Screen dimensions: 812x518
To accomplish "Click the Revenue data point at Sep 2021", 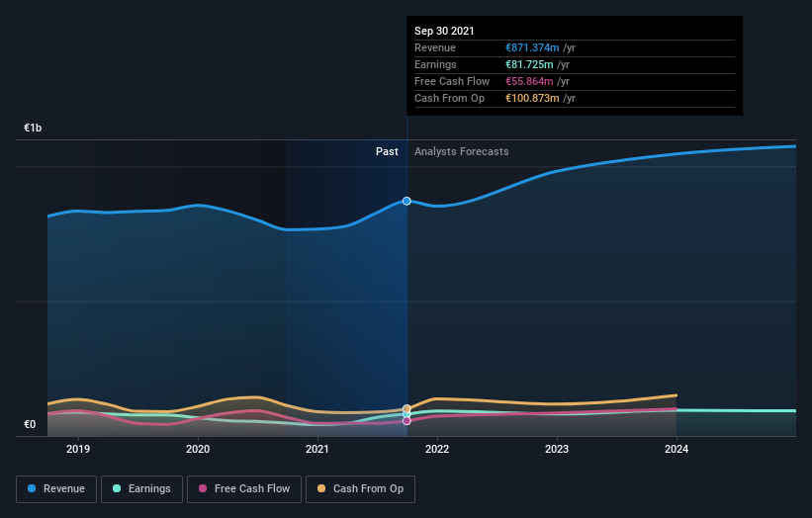I will [406, 201].
